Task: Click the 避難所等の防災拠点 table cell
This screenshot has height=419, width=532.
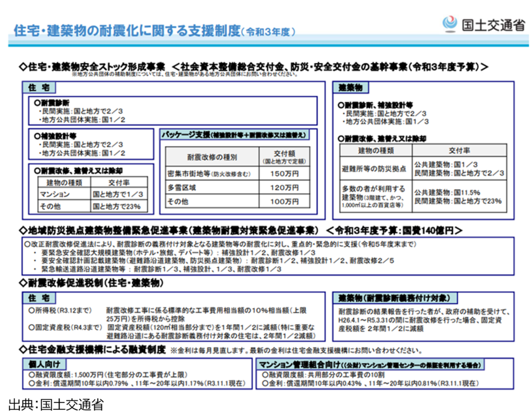Action: tap(374, 169)
